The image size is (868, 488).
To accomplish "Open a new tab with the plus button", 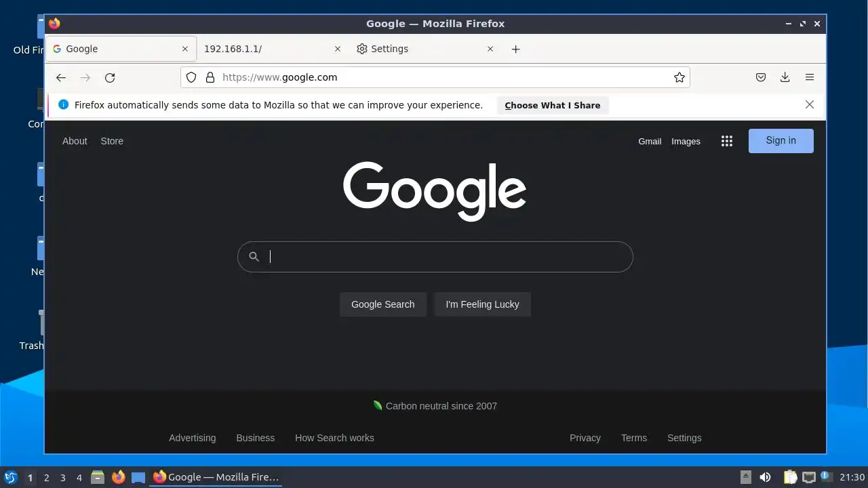I will (515, 49).
